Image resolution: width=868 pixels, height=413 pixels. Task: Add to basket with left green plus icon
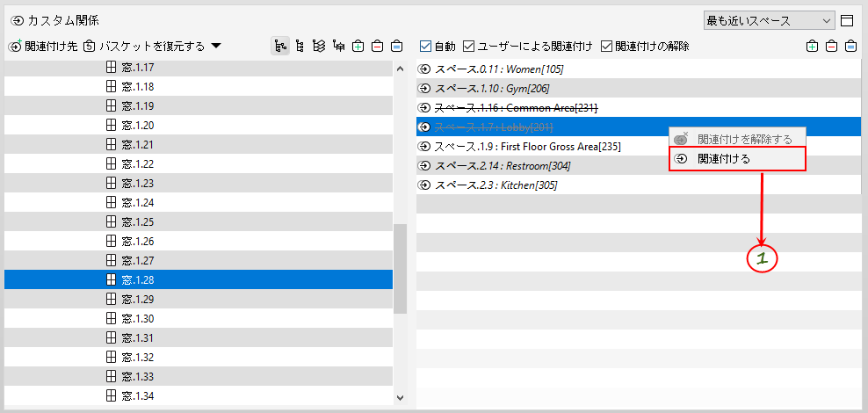358,47
